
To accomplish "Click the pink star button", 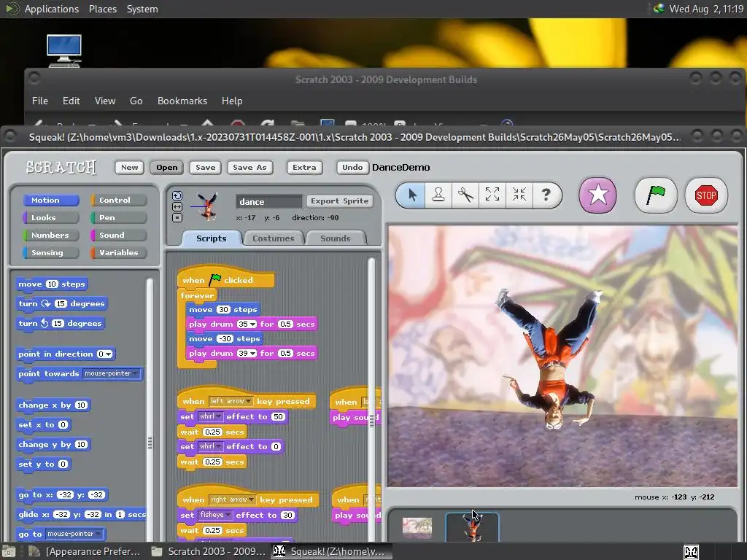I will [x=597, y=195].
